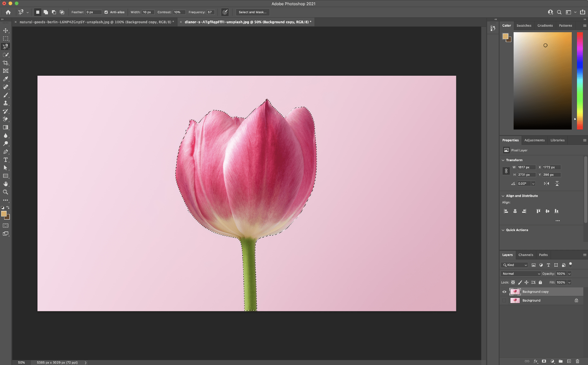Select the Healing Brush tool
Screen dimensions: 588x365
pos(6,87)
